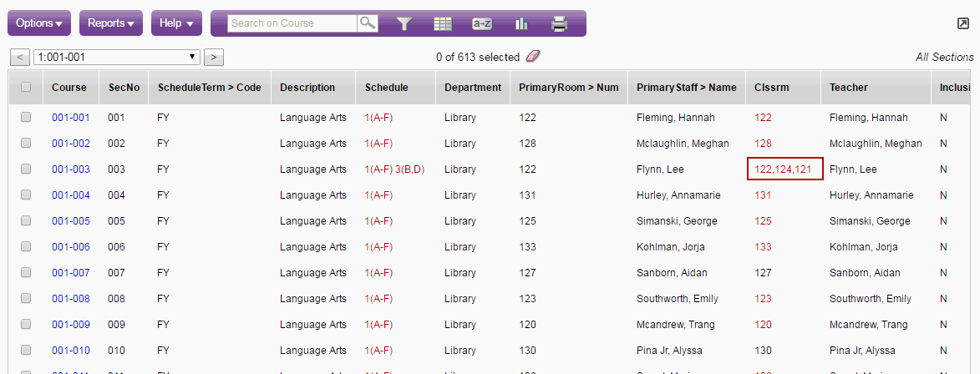Click the printer icon
980x374 pixels.
coord(559,23)
